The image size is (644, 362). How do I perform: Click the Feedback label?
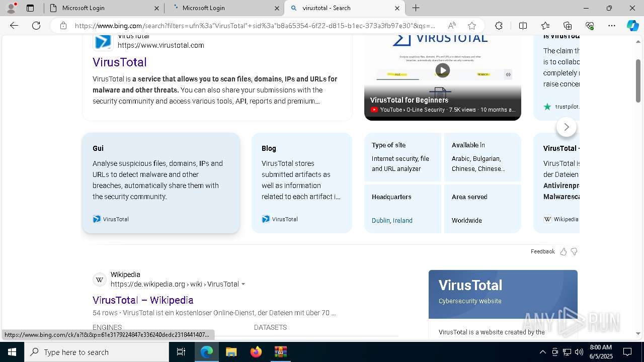[x=542, y=251]
